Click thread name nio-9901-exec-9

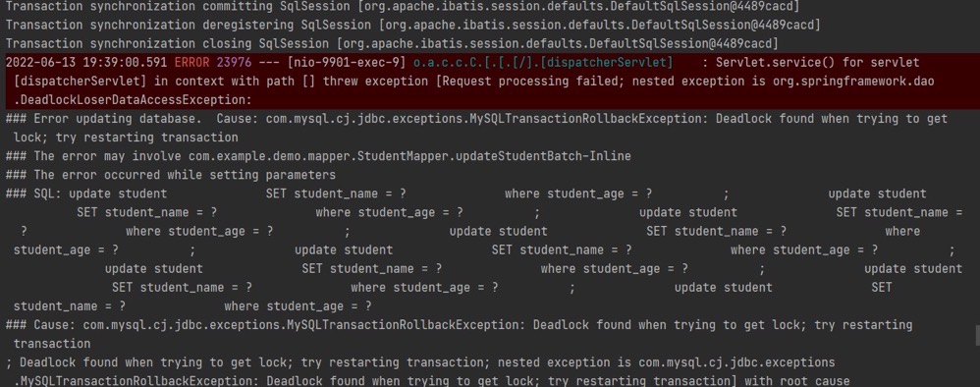(347, 63)
